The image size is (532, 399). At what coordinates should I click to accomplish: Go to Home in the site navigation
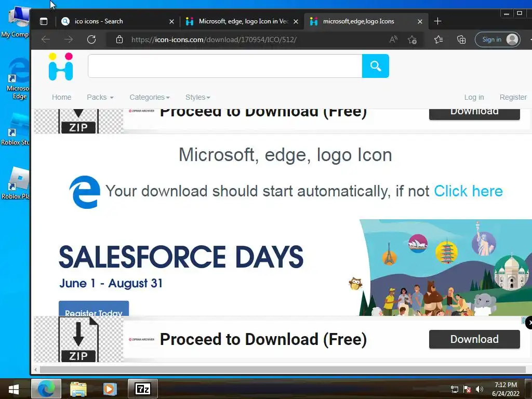coord(61,97)
